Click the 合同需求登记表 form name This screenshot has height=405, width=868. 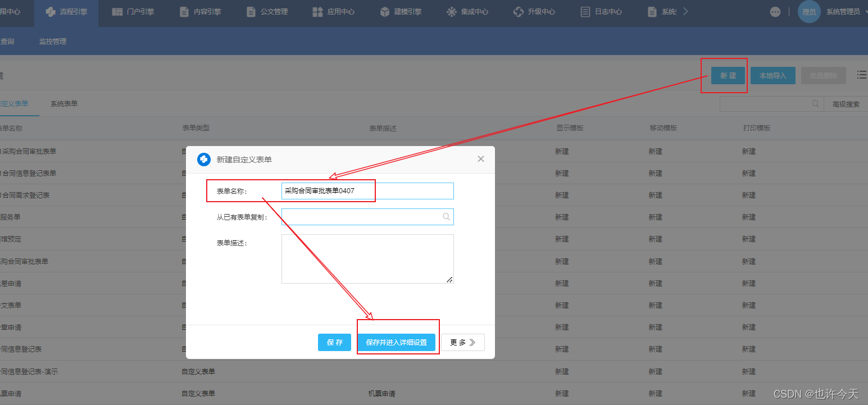pos(26,195)
